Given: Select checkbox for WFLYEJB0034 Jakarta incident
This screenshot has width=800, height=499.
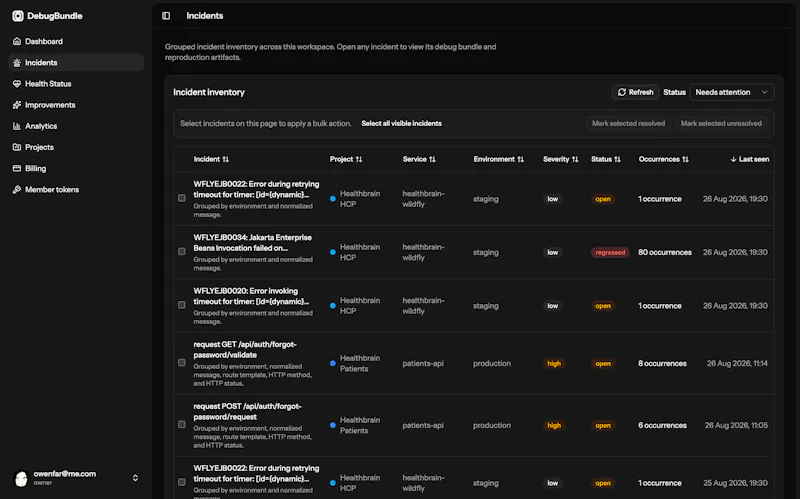Looking at the screenshot, I should [x=182, y=252].
